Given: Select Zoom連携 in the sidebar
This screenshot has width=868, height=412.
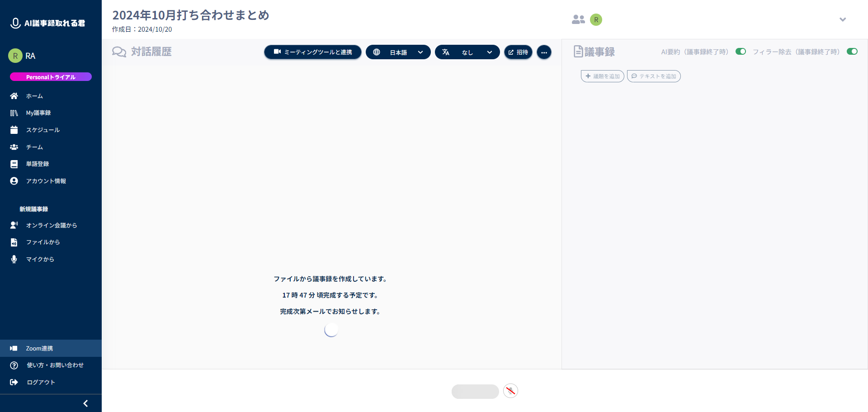Looking at the screenshot, I should pyautogui.click(x=39, y=348).
